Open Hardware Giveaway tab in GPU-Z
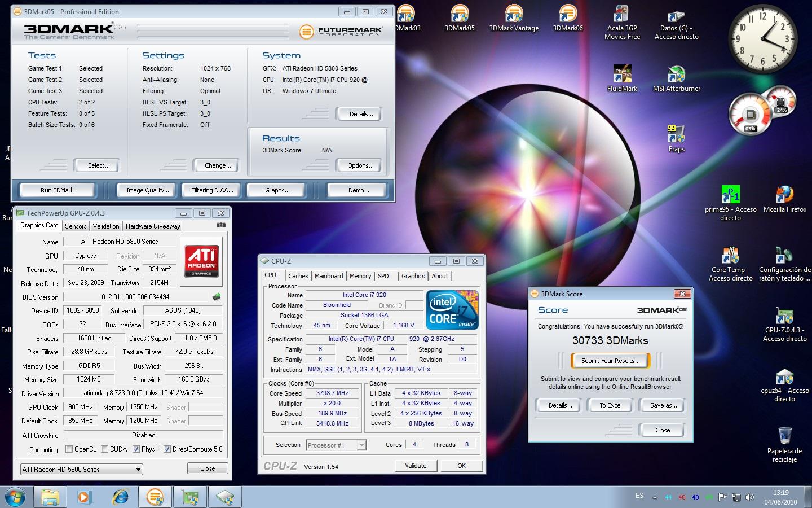The image size is (812, 508). pyautogui.click(x=153, y=226)
